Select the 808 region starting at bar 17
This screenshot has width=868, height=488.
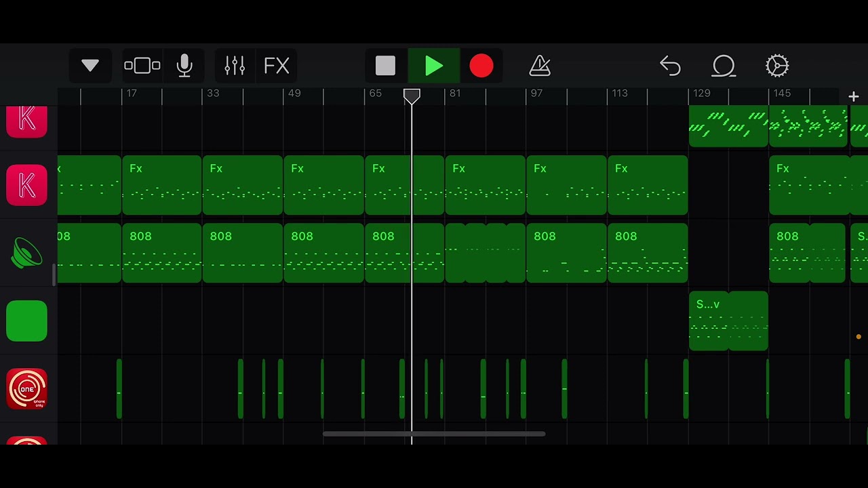162,253
